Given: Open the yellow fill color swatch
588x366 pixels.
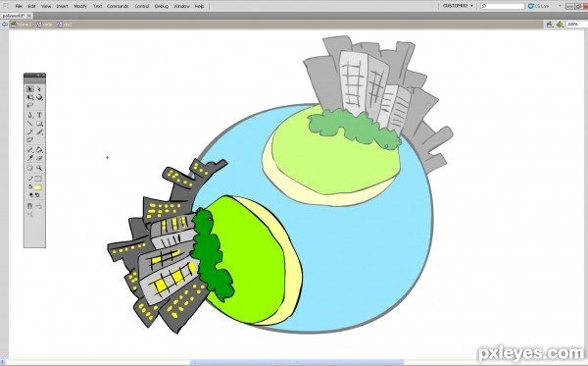Looking at the screenshot, I should (x=38, y=187).
